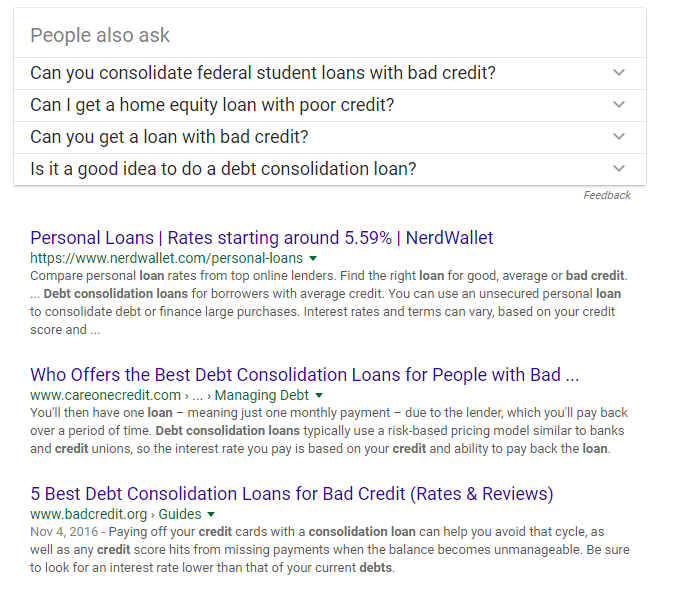This screenshot has height=590, width=691.
Task: Click the 'People also ask' heading
Action: tap(100, 35)
